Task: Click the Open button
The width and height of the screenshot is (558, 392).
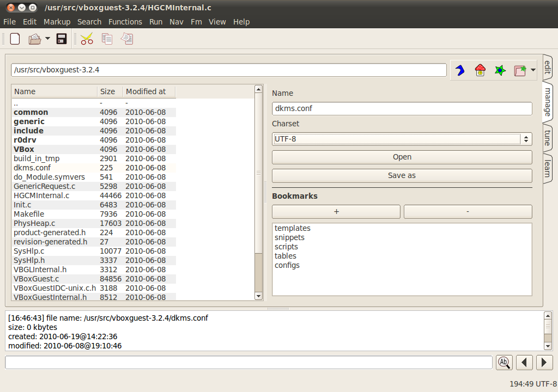Action: [x=402, y=157]
